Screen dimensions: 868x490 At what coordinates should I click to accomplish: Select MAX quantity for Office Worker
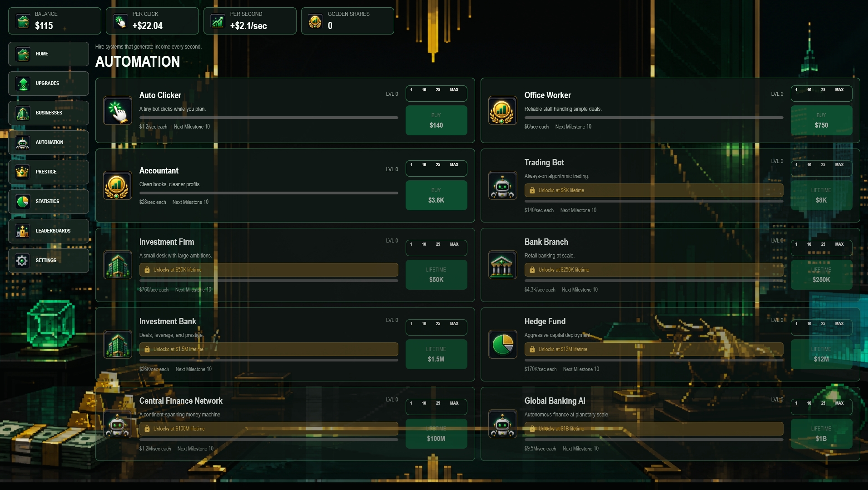pyautogui.click(x=839, y=90)
